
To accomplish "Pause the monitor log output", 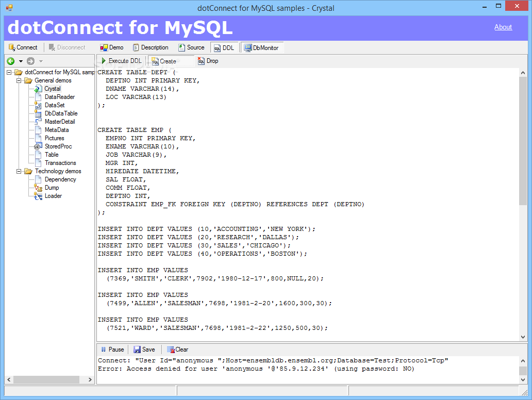I will (x=112, y=349).
